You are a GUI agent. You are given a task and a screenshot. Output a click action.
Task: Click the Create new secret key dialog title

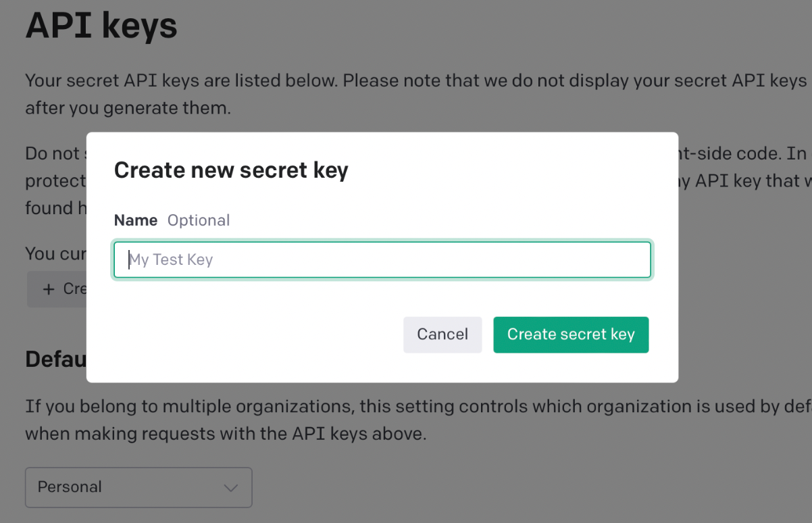(231, 170)
